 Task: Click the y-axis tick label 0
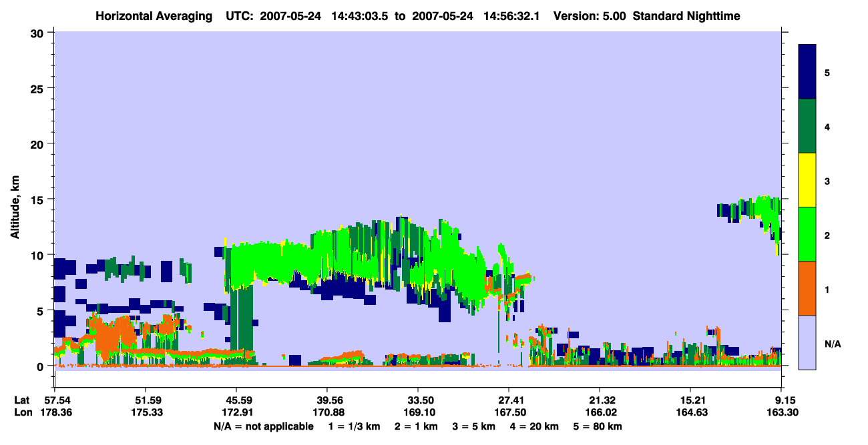[x=41, y=366]
